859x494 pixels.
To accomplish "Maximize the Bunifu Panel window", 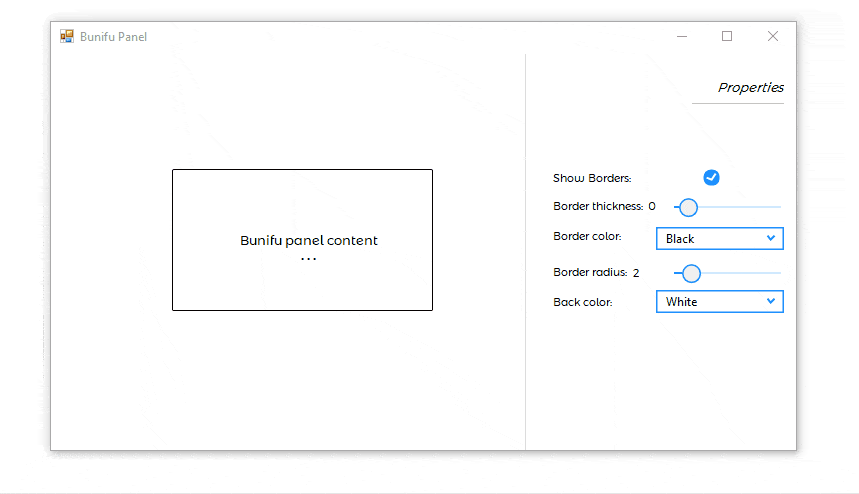I will click(727, 36).
